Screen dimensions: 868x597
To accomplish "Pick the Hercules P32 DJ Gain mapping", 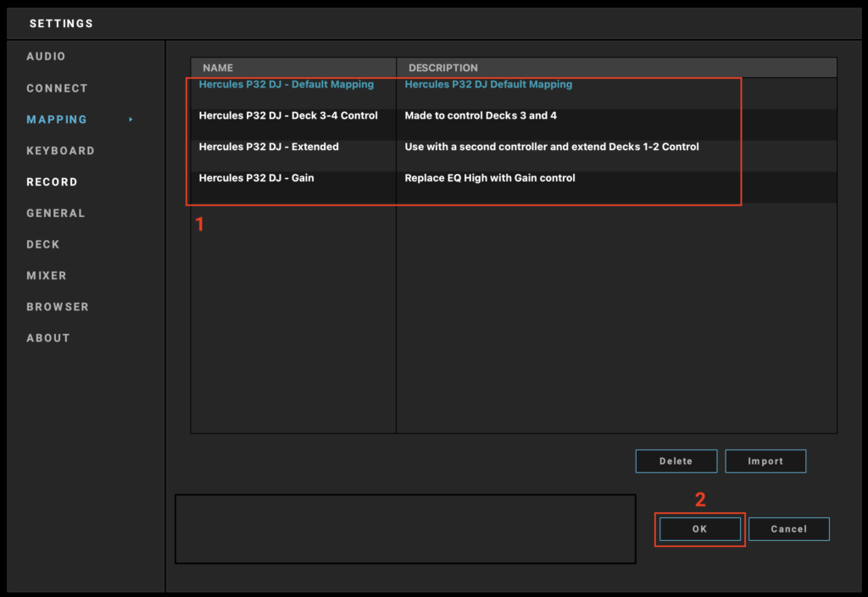I will coord(256,178).
